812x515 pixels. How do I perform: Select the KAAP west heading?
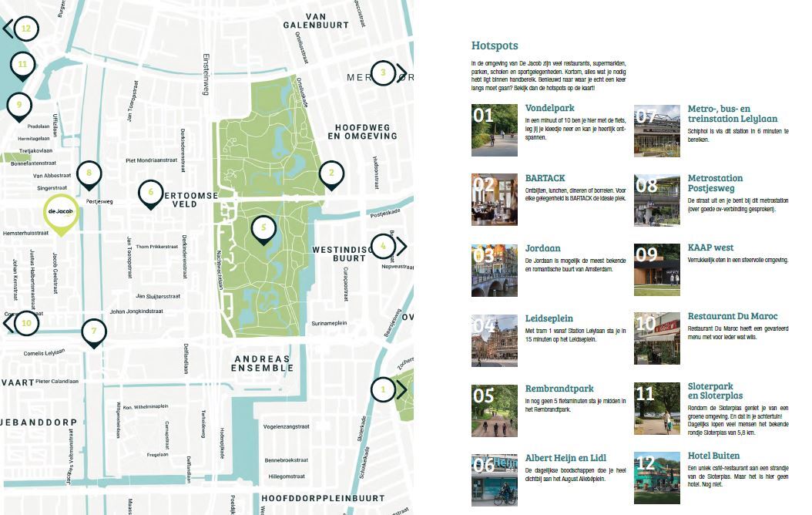pos(710,247)
